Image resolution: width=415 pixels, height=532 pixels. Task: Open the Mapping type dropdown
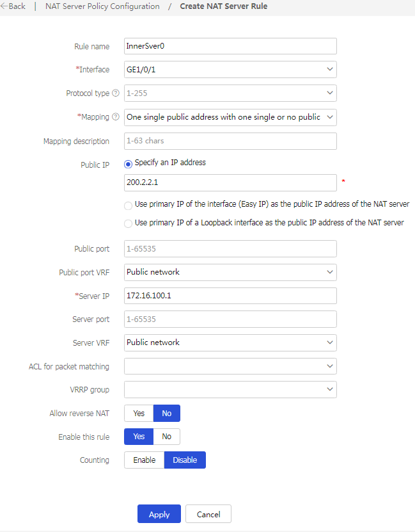[x=230, y=117]
